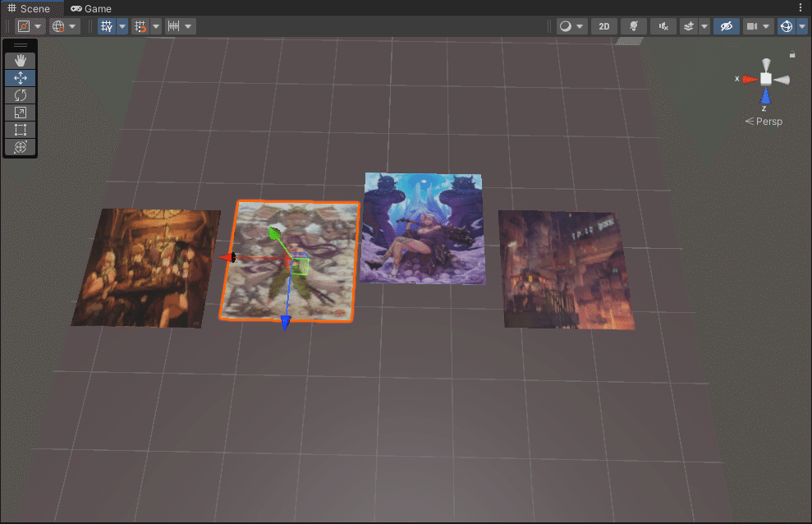Toggle Persp perspective projection label

coord(764,122)
